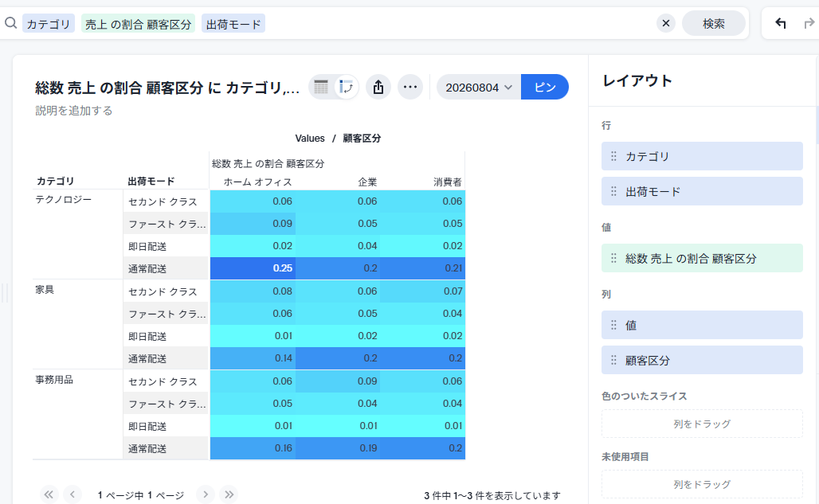Click the カテゴリ column header
This screenshot has height=504, width=819.
(55, 181)
